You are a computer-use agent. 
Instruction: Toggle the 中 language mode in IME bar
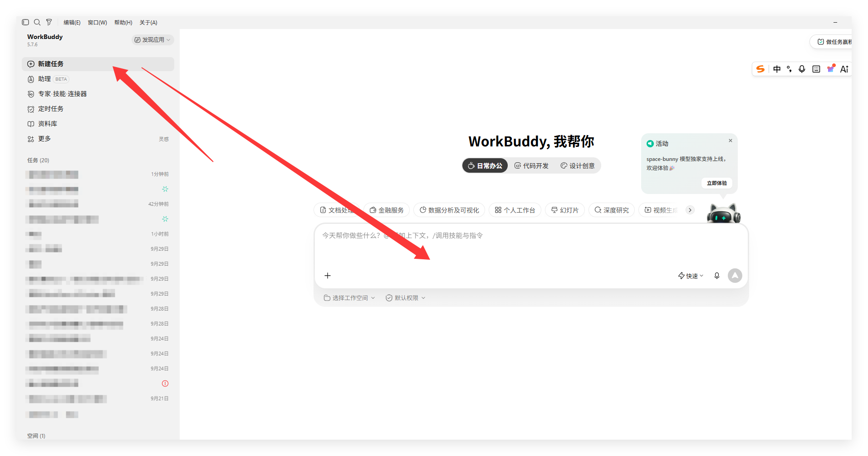point(777,69)
